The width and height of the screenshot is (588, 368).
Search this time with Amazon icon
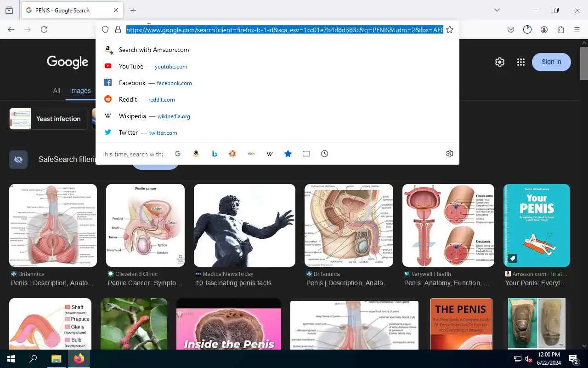(196, 154)
